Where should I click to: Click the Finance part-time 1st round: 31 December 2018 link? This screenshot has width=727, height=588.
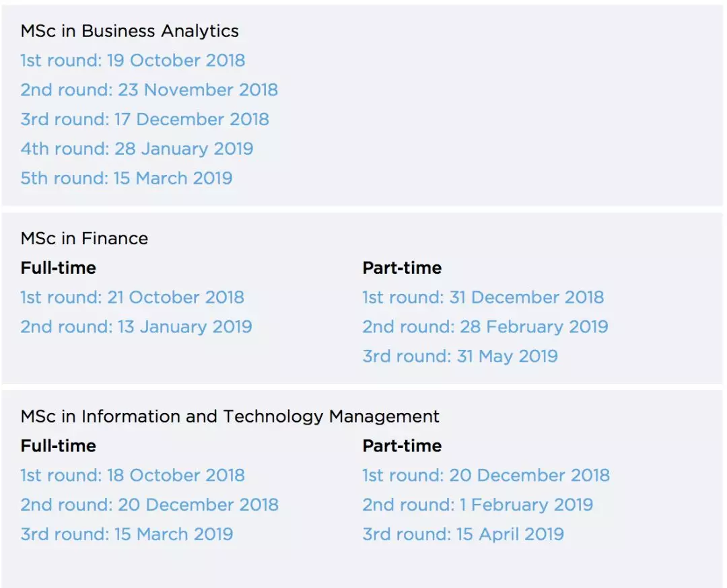point(483,297)
